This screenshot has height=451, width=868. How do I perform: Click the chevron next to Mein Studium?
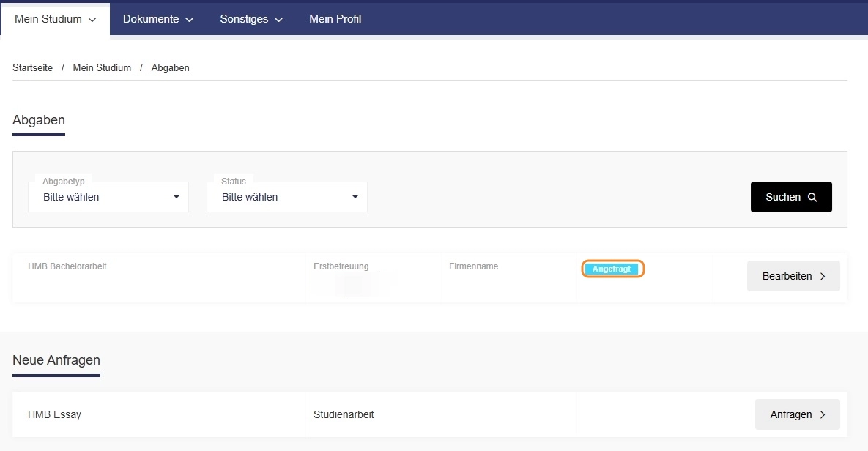click(x=92, y=19)
